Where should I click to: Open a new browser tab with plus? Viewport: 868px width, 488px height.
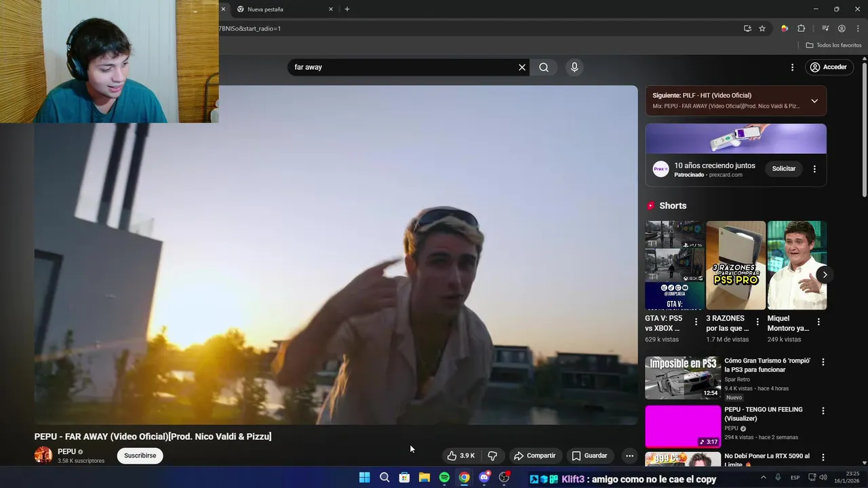[x=347, y=9]
